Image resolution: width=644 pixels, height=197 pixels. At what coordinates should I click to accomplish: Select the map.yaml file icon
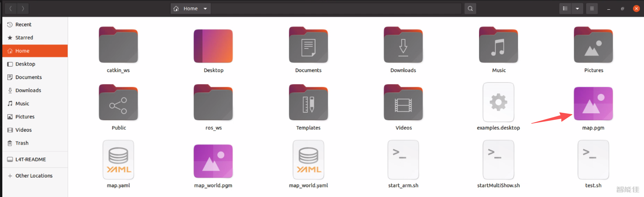[118, 160]
